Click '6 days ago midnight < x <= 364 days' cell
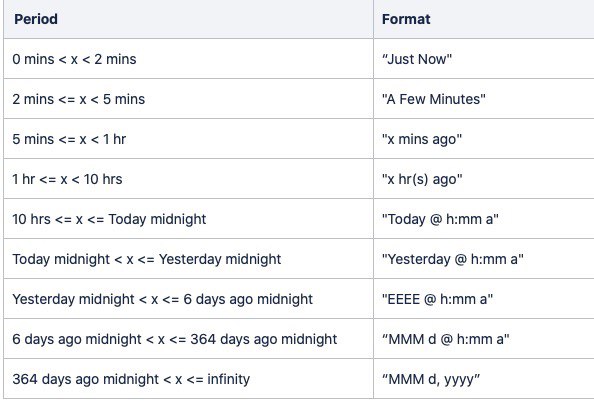 (188, 339)
